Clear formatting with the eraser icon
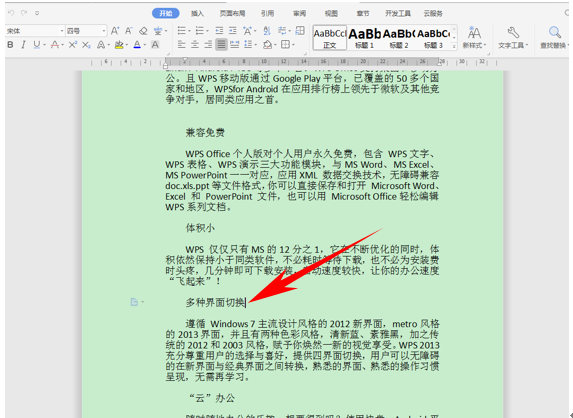The height and width of the screenshot is (418, 573). (x=143, y=31)
